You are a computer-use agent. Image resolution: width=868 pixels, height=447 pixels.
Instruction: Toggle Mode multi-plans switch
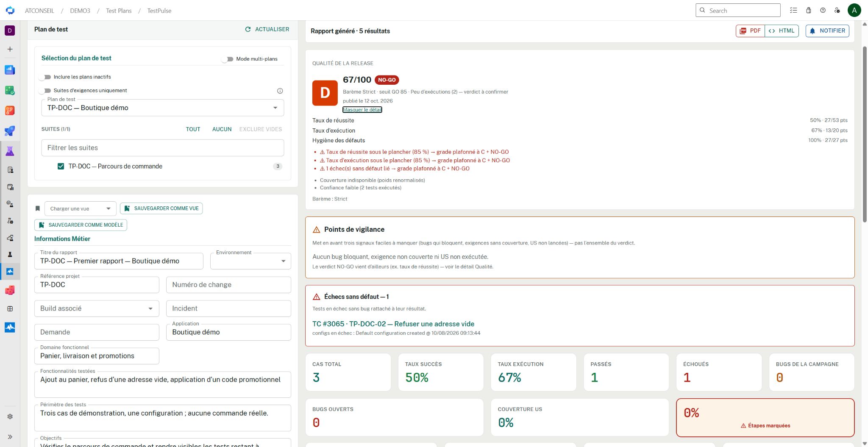pyautogui.click(x=228, y=59)
